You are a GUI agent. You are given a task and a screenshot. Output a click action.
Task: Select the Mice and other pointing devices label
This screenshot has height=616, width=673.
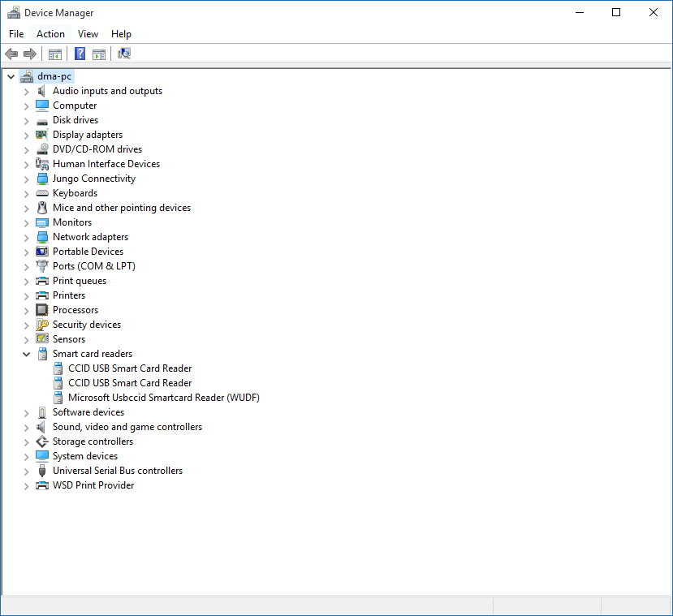[x=122, y=208]
